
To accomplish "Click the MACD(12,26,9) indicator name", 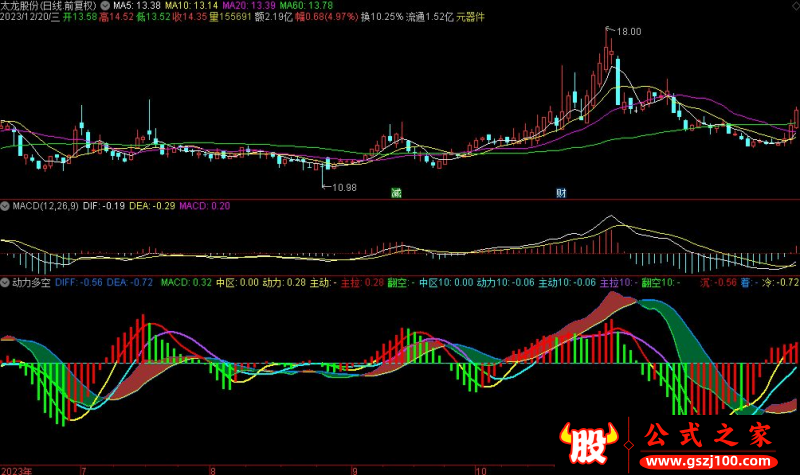I will pyautogui.click(x=45, y=206).
